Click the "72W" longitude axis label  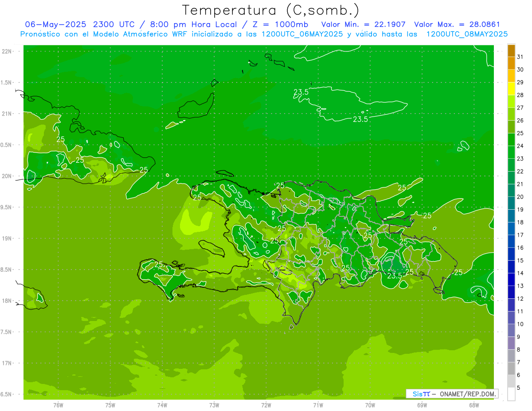click(266, 405)
